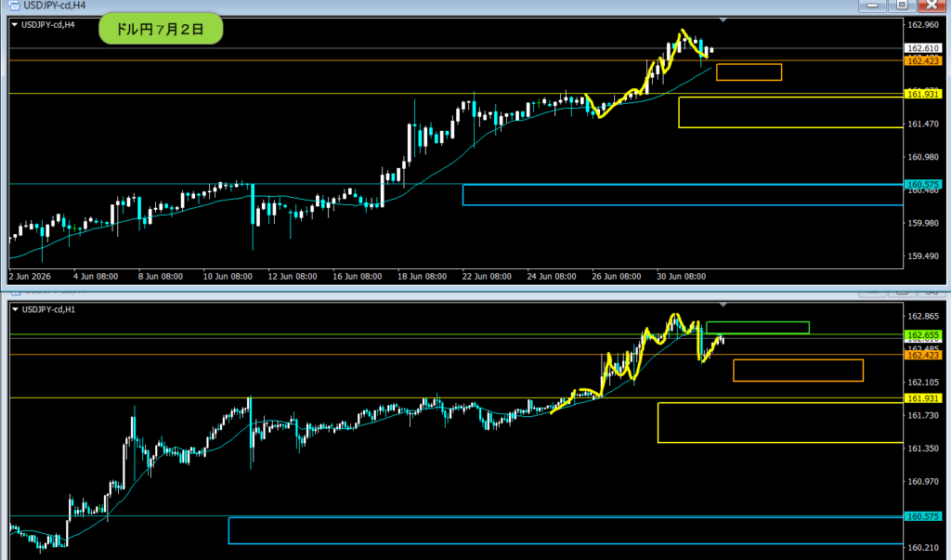Screen dimensions: 951x560
Task: Click the chart shift triangle marker on the H4 chart
Action: pyautogui.click(x=723, y=20)
